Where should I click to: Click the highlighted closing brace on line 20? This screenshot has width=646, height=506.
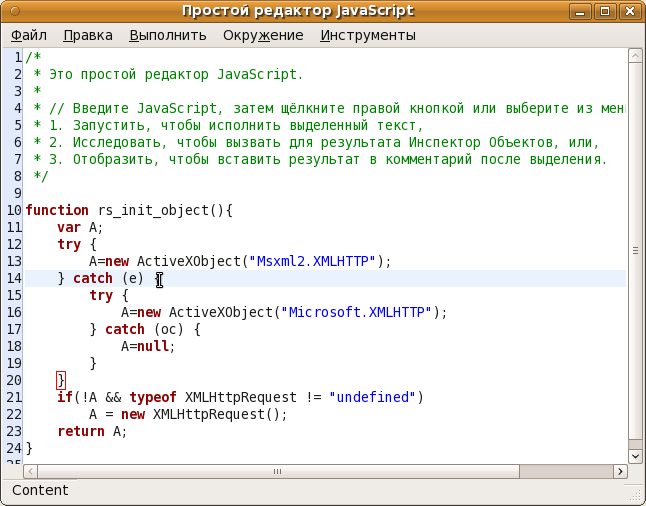click(61, 380)
